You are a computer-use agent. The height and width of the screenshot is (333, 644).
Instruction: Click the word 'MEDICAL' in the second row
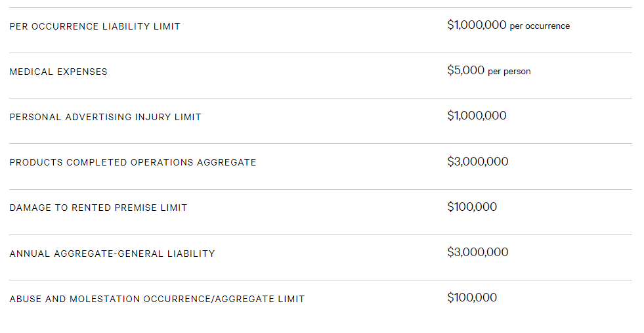coord(32,72)
